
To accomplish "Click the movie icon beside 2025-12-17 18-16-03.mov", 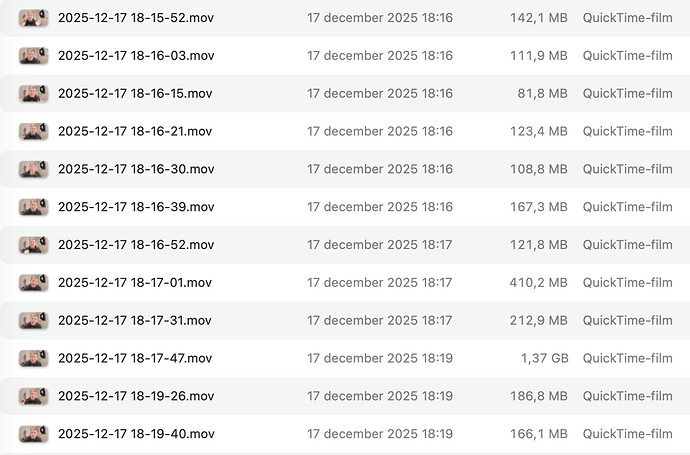I will pyautogui.click(x=33, y=56).
